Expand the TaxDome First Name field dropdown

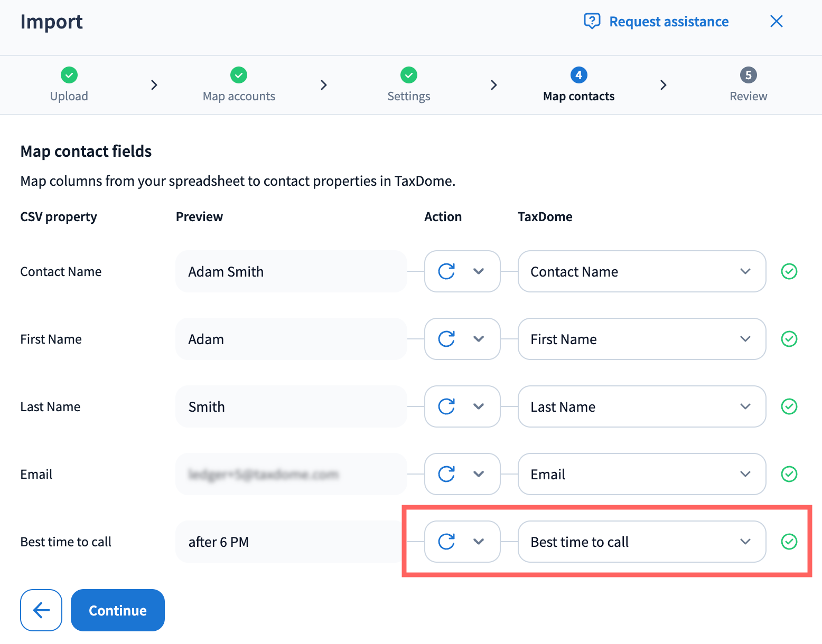(641, 339)
